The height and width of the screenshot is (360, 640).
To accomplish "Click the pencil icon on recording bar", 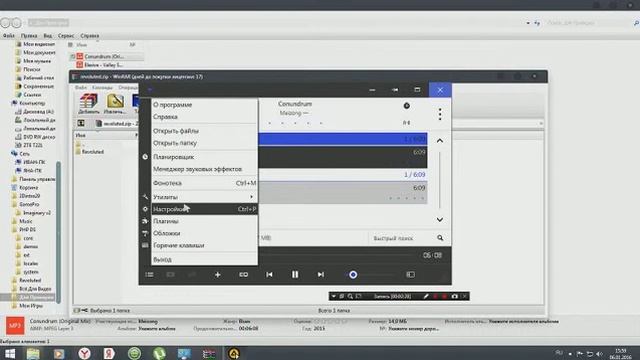I will point(426,296).
